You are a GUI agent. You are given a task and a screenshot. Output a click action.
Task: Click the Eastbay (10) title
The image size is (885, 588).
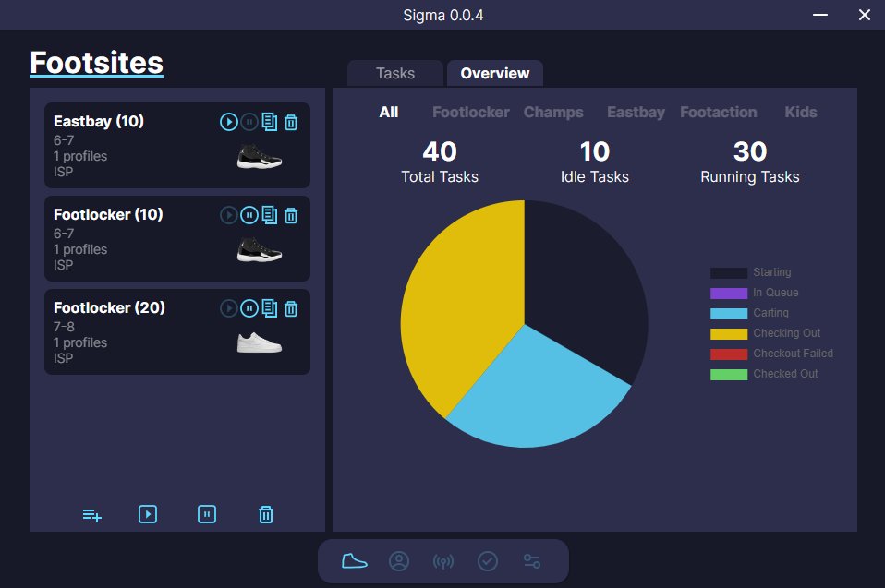(99, 121)
